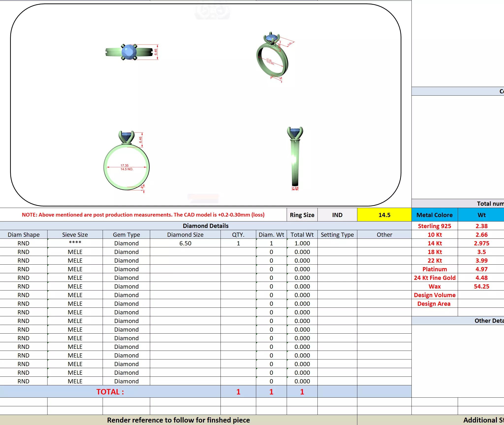Click the TOTAL row label

(x=110, y=392)
